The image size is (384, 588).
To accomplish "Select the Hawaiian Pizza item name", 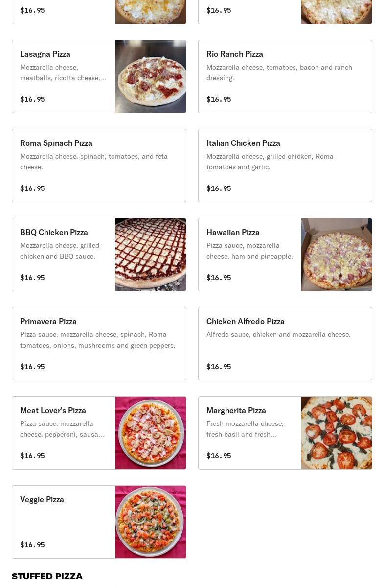I will (x=233, y=232).
